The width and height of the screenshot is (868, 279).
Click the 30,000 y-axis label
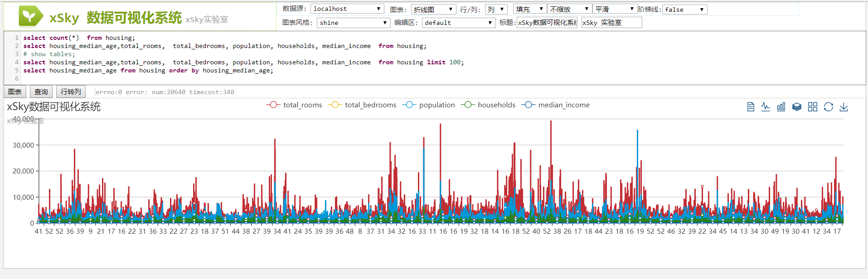point(23,145)
